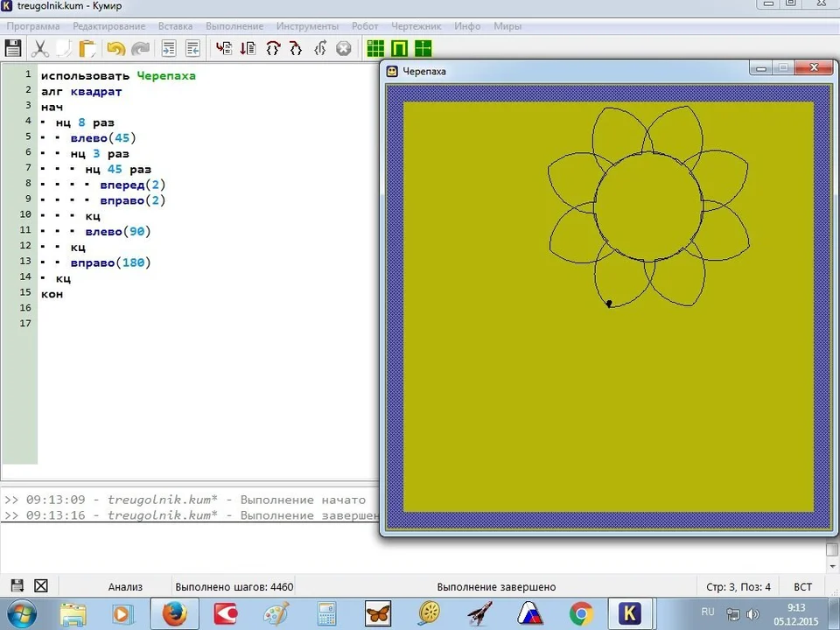The height and width of the screenshot is (630, 840).
Task: Open the Выполнение menu
Action: (234, 26)
